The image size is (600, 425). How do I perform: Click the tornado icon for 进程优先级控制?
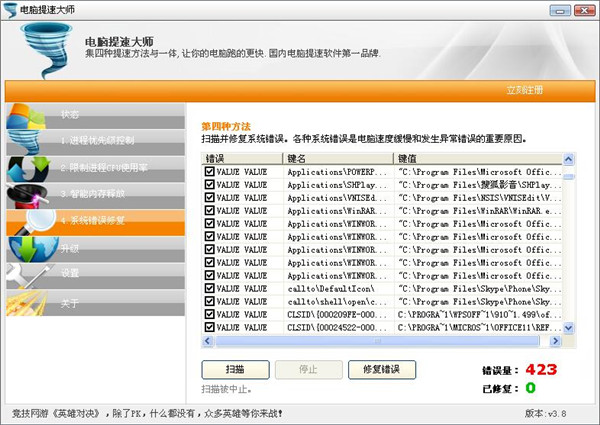coord(24,142)
